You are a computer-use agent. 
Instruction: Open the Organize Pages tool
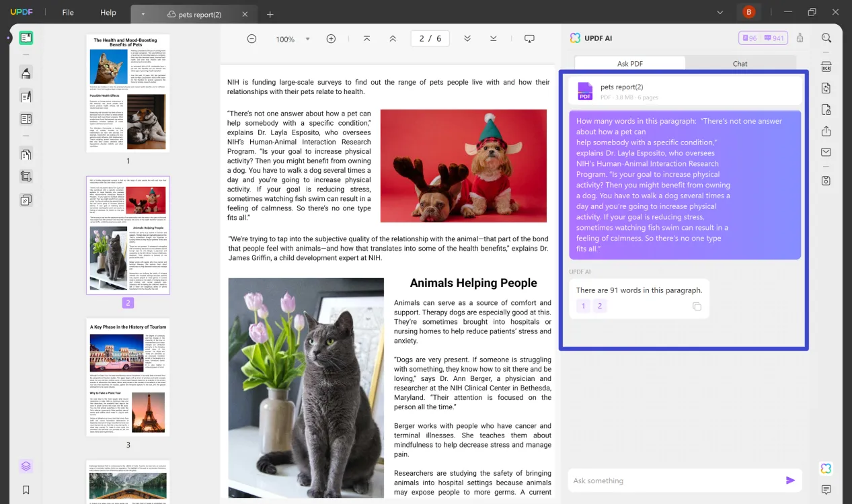click(x=26, y=155)
